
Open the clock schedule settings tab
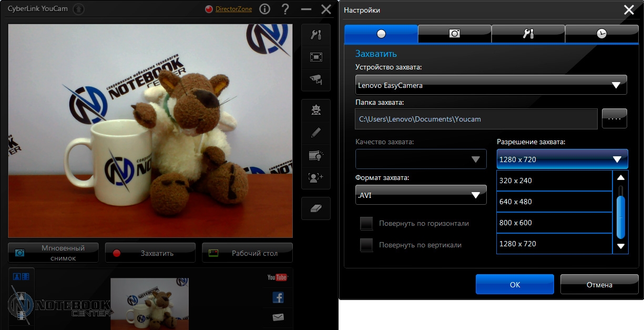[601, 34]
